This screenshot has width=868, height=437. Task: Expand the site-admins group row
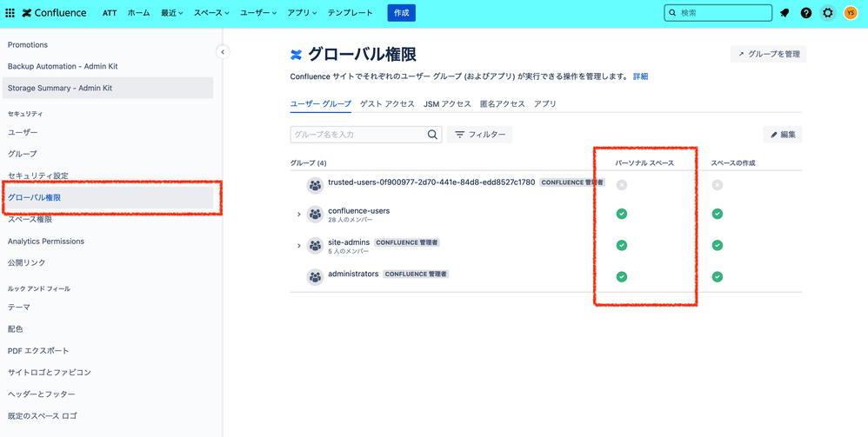pyautogui.click(x=299, y=246)
